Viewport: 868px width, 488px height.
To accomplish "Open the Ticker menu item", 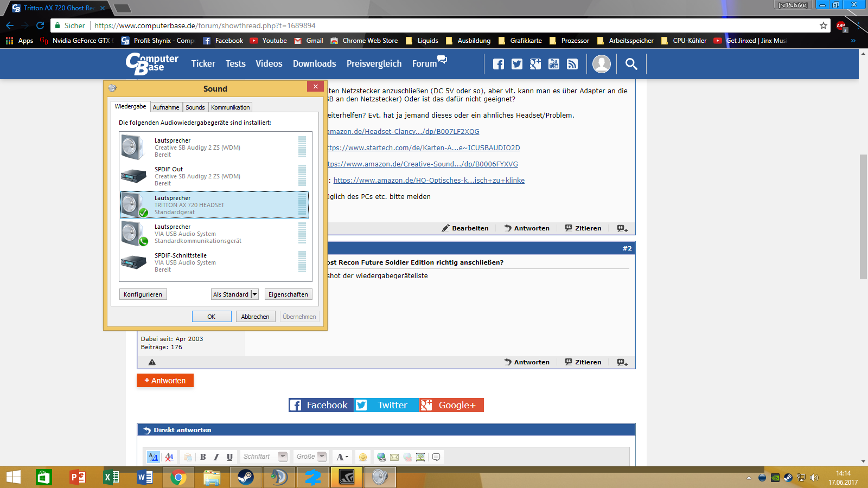I will 203,63.
